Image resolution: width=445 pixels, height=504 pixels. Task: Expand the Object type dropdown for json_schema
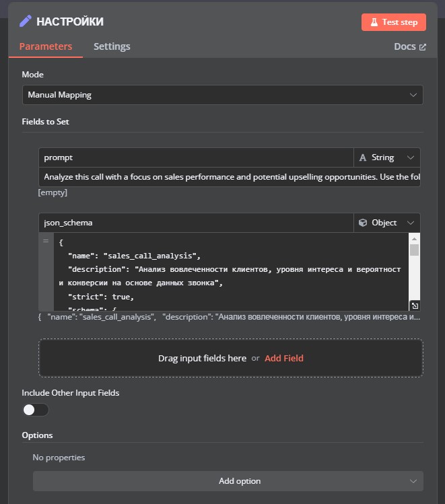387,223
